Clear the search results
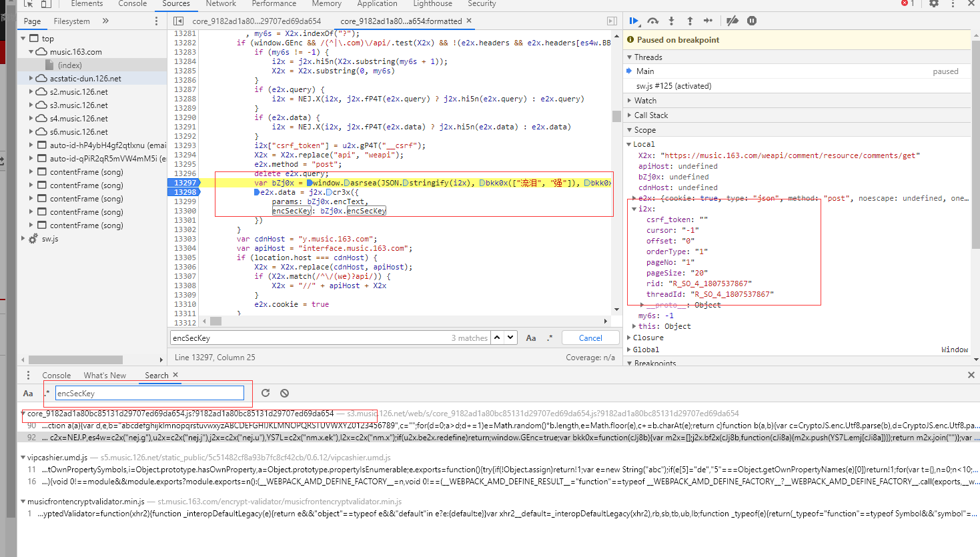980x557 pixels. [285, 394]
